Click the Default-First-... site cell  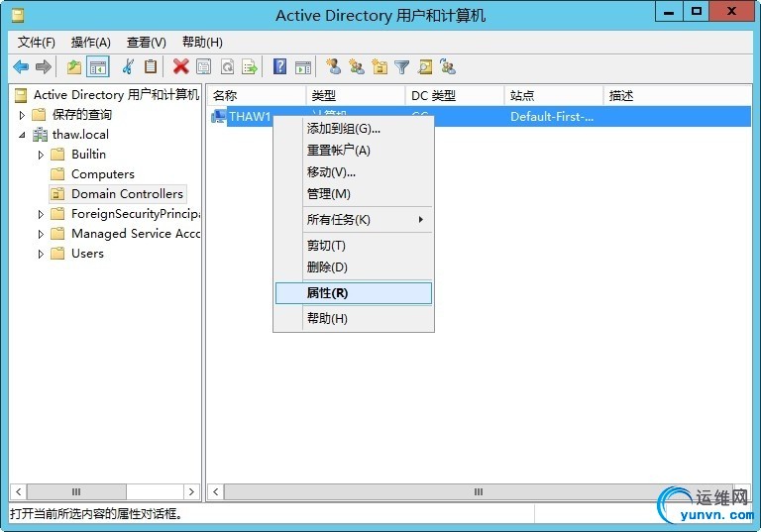click(552, 117)
